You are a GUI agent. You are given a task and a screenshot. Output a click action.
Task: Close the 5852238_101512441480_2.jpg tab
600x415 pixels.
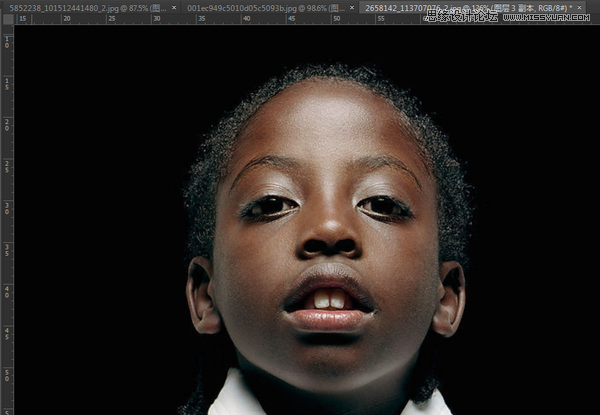pos(174,8)
